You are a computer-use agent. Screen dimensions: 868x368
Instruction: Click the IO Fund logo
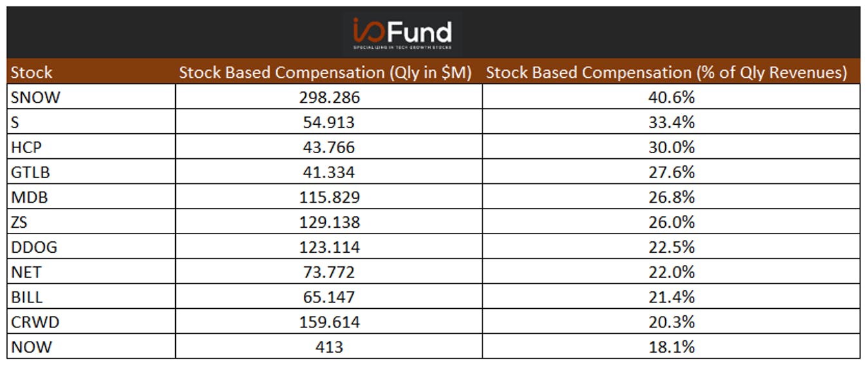(402, 34)
